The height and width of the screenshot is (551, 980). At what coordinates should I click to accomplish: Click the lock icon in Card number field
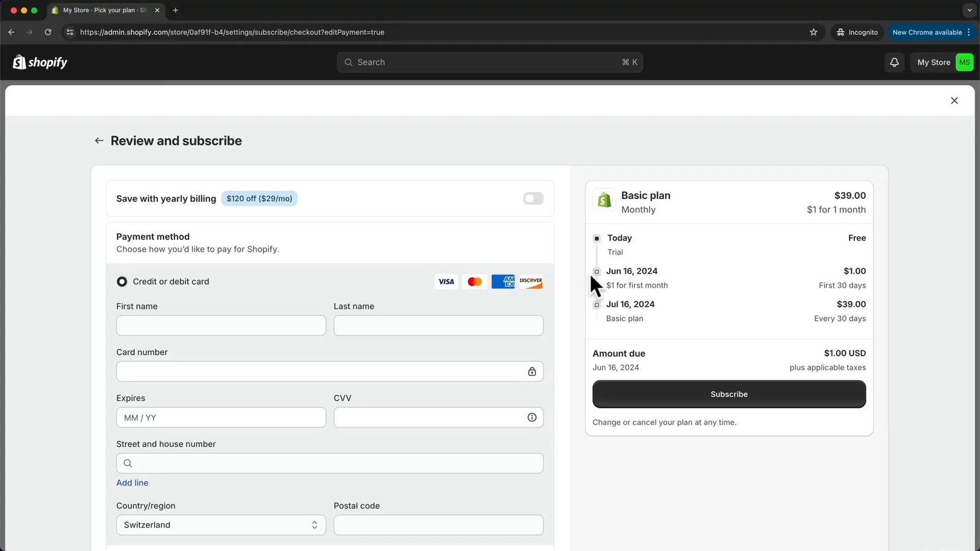click(x=532, y=372)
